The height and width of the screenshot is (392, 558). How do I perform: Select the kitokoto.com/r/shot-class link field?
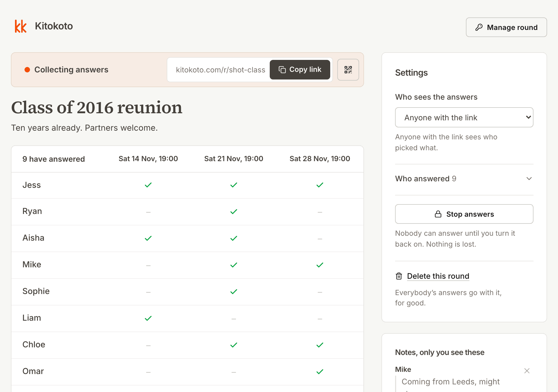coord(220,70)
